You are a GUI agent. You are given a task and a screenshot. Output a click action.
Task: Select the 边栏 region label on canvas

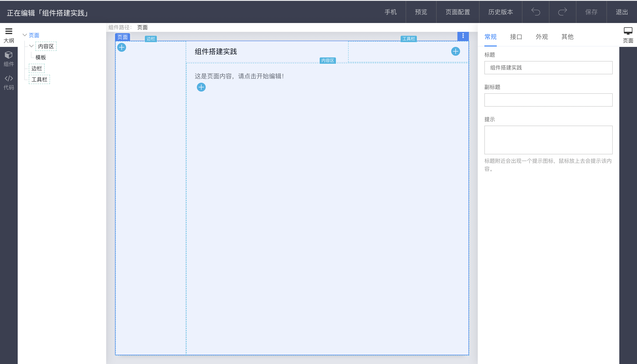[151, 39]
